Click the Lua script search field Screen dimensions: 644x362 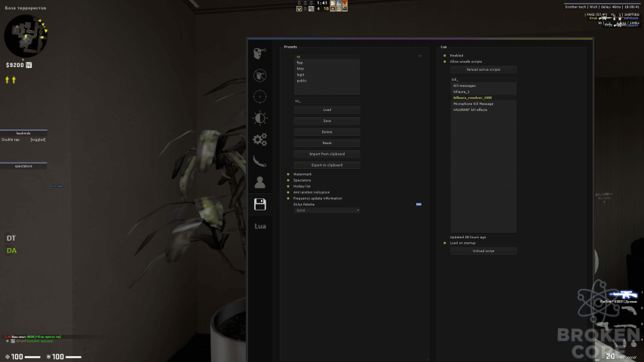[483, 80]
